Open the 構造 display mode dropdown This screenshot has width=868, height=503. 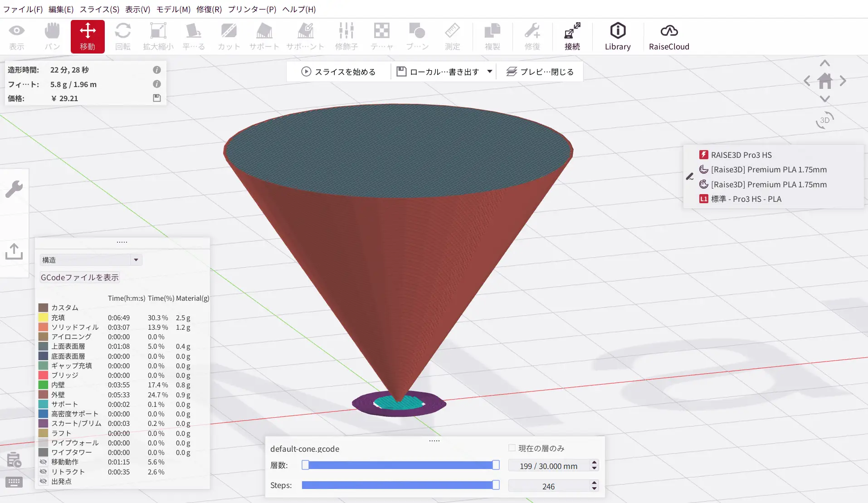[91, 260]
